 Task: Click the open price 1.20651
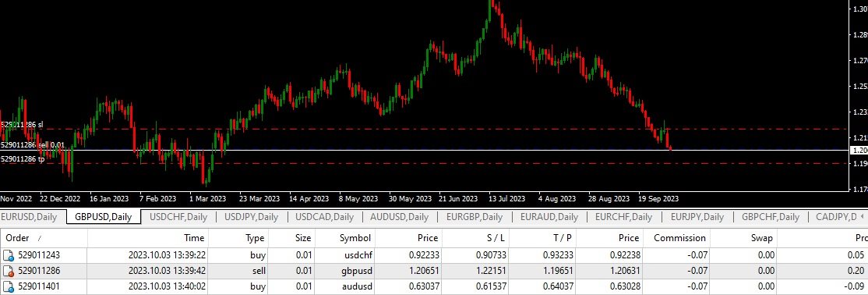(424, 271)
